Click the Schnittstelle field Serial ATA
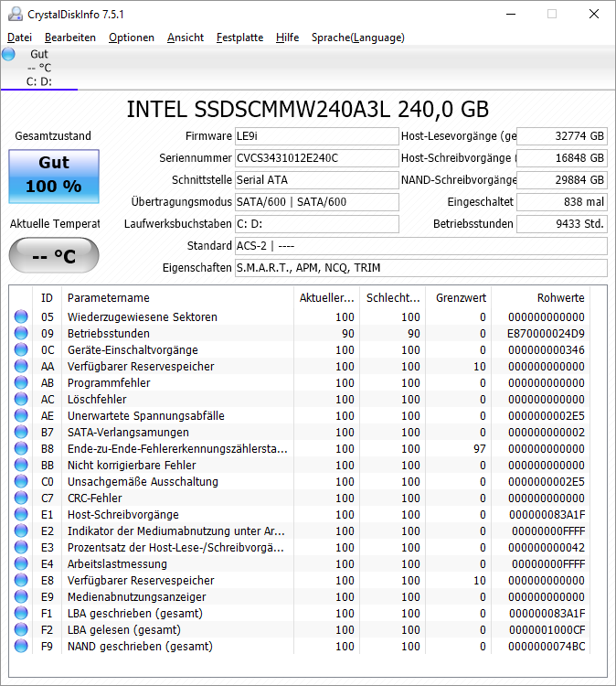 (316, 180)
